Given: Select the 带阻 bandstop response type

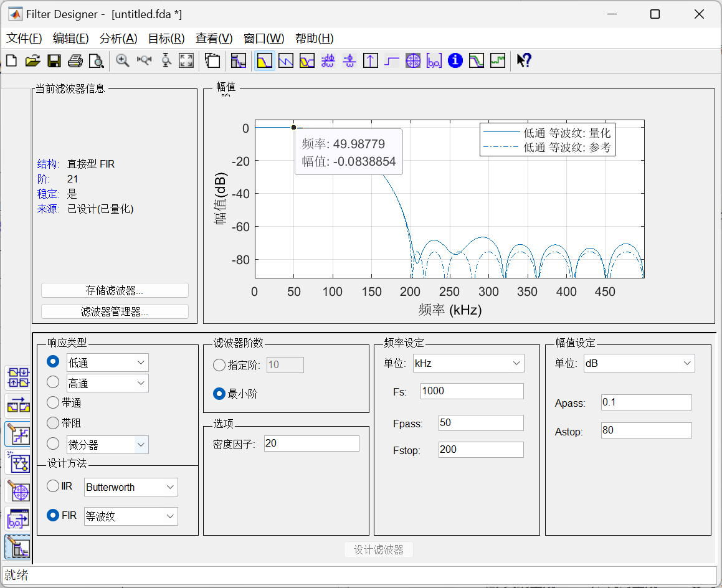Looking at the screenshot, I should tap(64, 423).
